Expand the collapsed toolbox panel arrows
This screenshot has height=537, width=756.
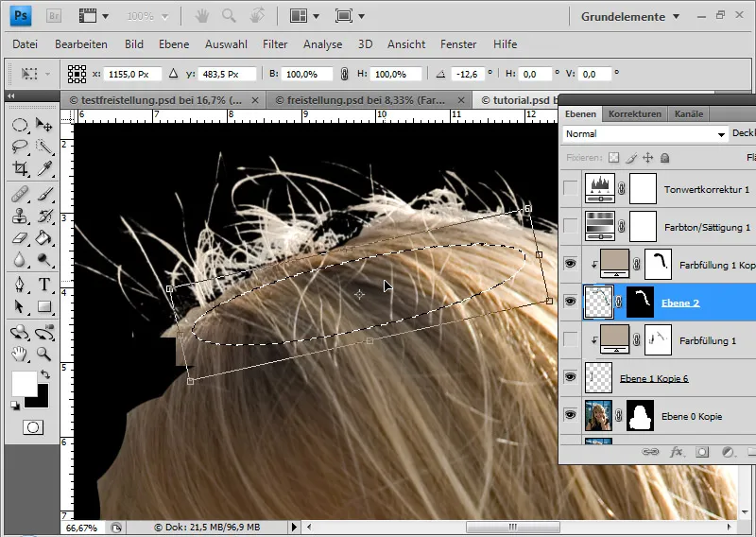click(x=11, y=95)
